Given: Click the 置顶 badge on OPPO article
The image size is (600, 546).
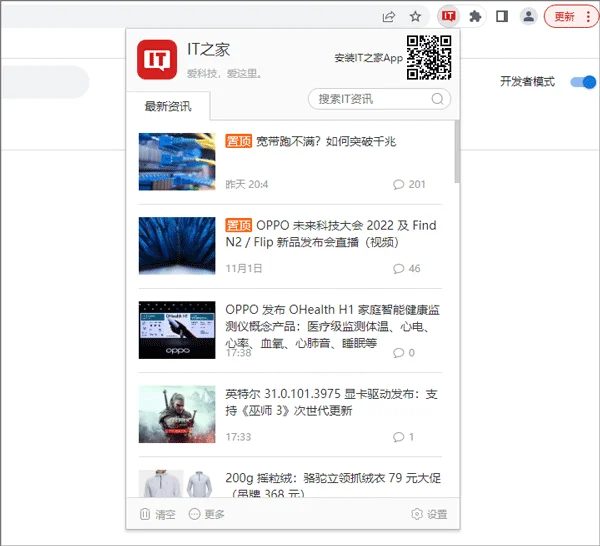Looking at the screenshot, I should [x=238, y=225].
